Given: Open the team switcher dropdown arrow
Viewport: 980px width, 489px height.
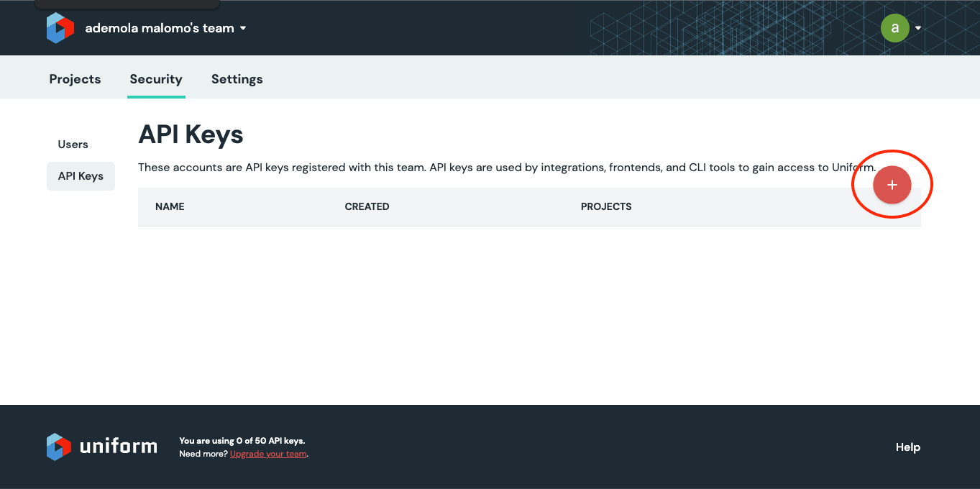Looking at the screenshot, I should pyautogui.click(x=243, y=28).
